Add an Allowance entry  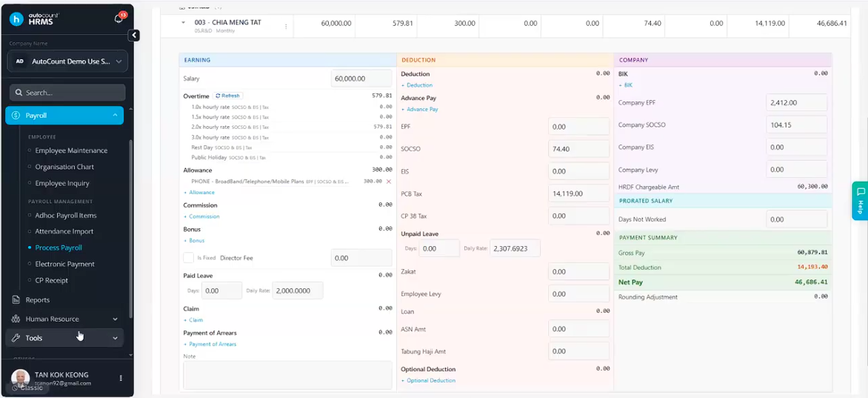point(198,193)
